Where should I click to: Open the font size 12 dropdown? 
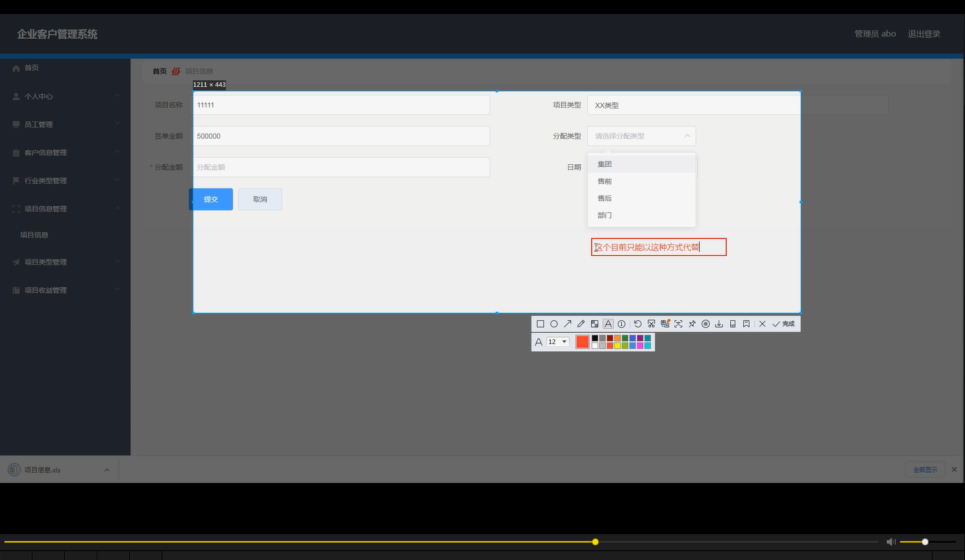pyautogui.click(x=558, y=342)
